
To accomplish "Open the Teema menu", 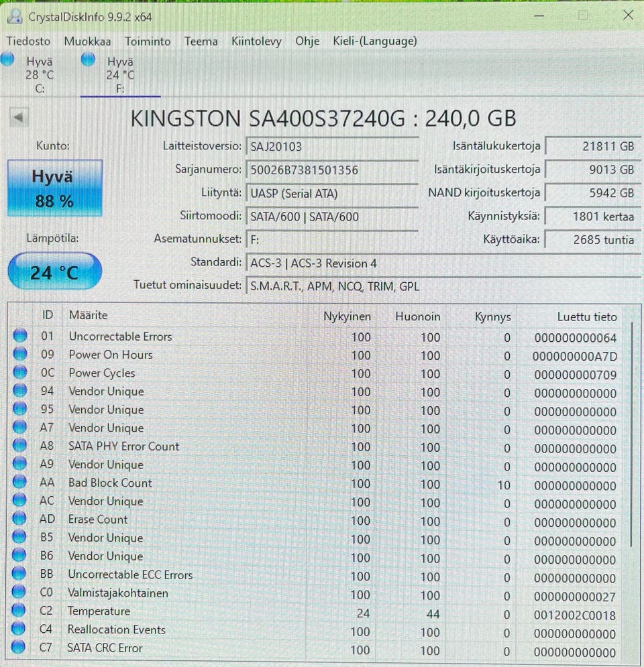I will (201, 42).
